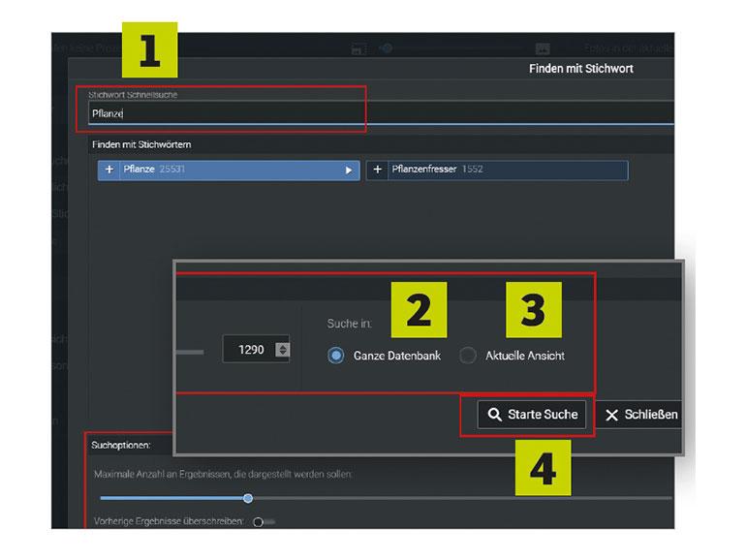
Task: Select the Aktuelle Ansicht radio option
Action: coord(468,356)
